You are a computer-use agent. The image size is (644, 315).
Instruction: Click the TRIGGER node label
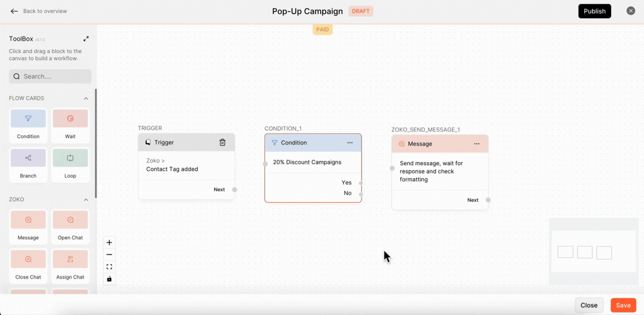click(150, 128)
